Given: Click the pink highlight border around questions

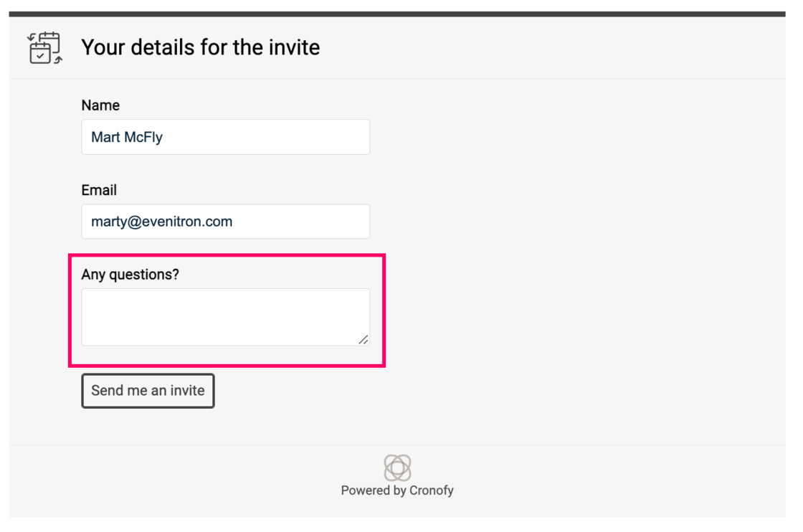Looking at the screenshot, I should coord(385,310).
